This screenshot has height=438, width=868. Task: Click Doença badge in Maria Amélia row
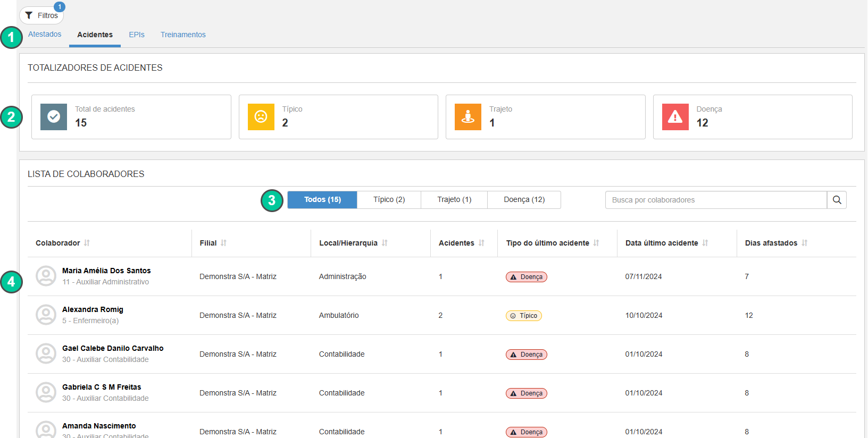pos(527,277)
